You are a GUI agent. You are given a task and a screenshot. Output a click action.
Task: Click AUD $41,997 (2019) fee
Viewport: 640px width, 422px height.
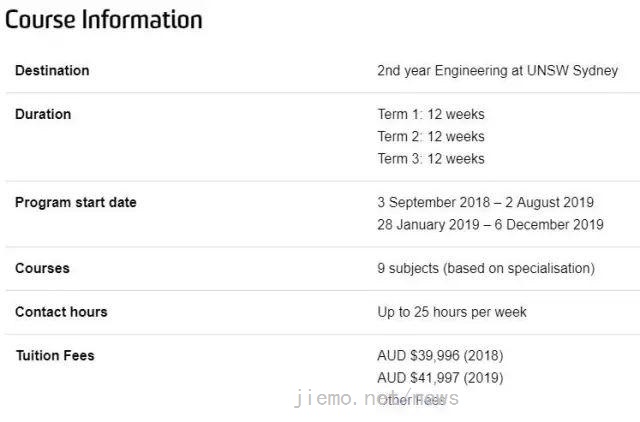point(440,378)
